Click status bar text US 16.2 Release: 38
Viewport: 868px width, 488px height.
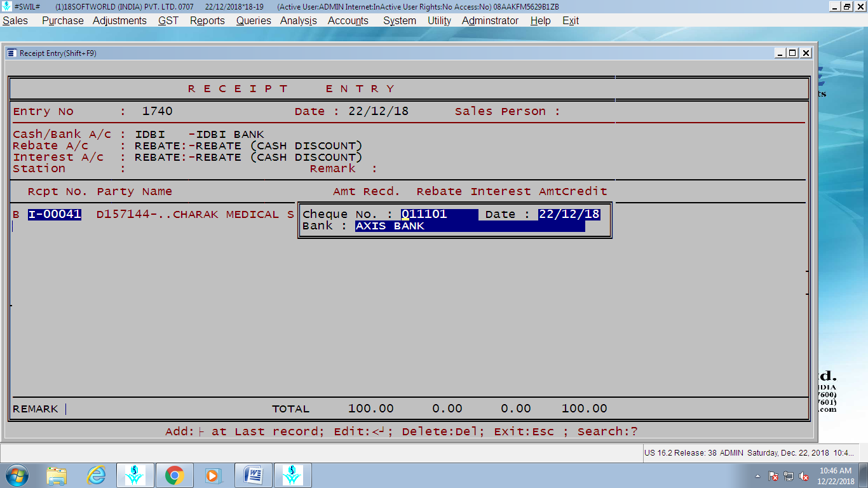pos(681,453)
